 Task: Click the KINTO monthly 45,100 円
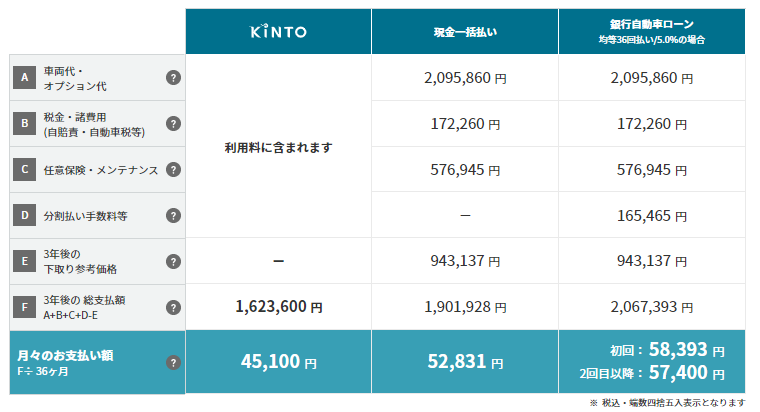coord(278,362)
